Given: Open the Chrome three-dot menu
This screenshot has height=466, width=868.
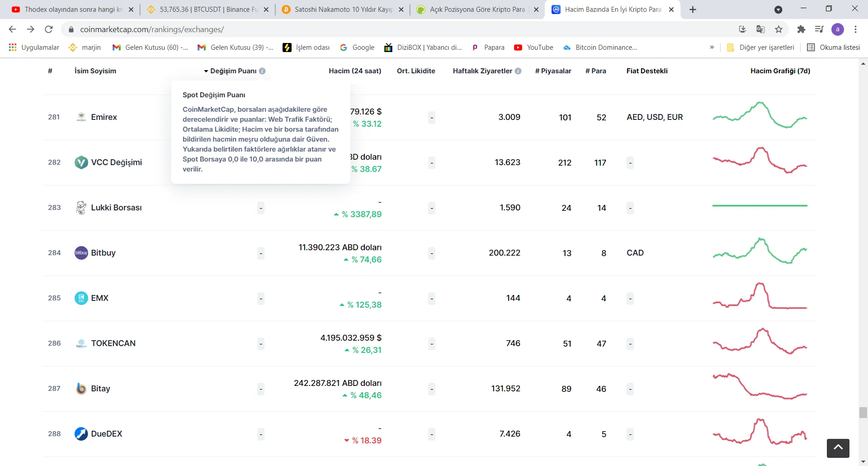Looking at the screenshot, I should 855,29.
